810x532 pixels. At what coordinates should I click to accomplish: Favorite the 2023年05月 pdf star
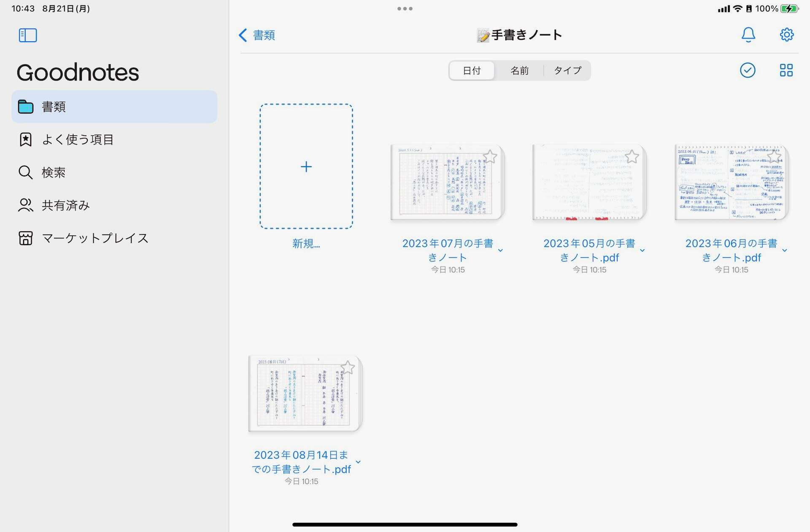[x=632, y=157]
